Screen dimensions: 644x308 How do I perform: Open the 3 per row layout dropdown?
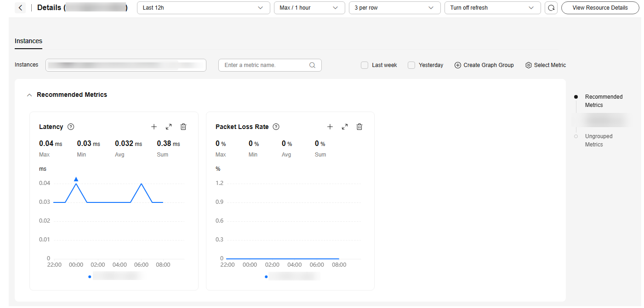[393, 8]
